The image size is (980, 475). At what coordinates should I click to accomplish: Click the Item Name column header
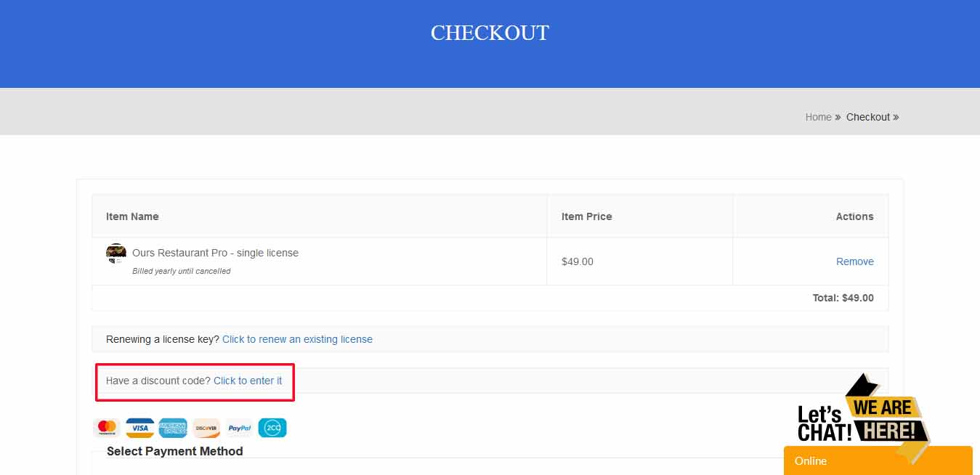[132, 216]
